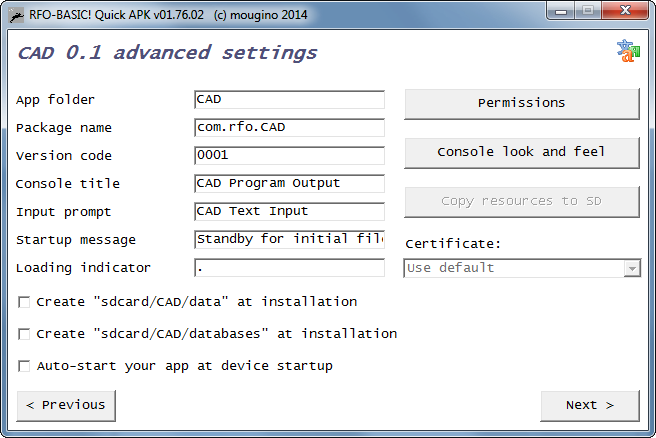The image size is (656, 438).
Task: Click into the Startup message field
Action: pos(290,240)
